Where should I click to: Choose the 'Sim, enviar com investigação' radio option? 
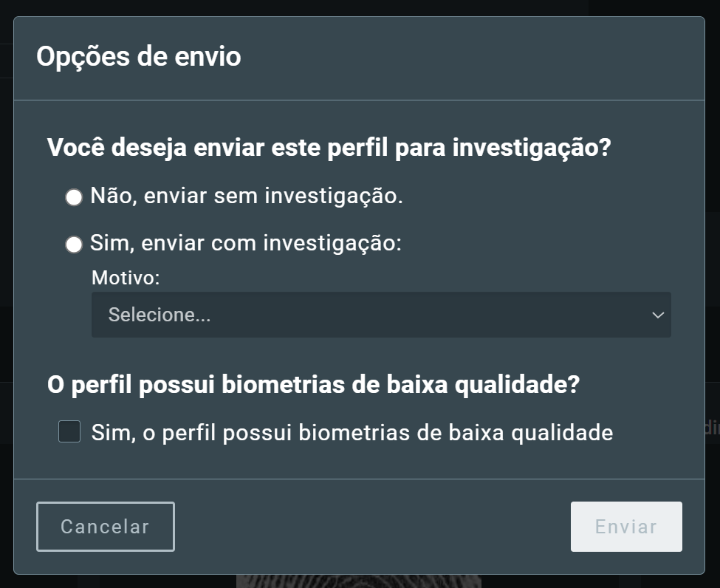point(74,245)
